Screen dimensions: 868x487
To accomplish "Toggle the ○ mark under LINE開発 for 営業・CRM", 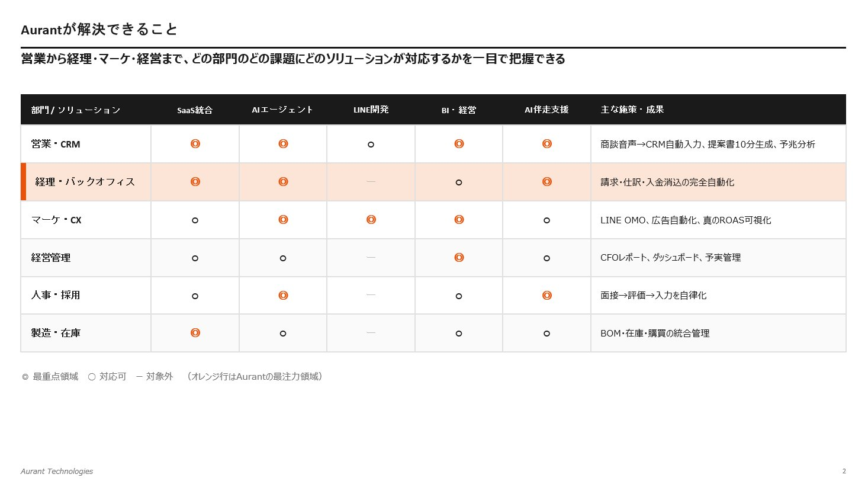I will (371, 143).
